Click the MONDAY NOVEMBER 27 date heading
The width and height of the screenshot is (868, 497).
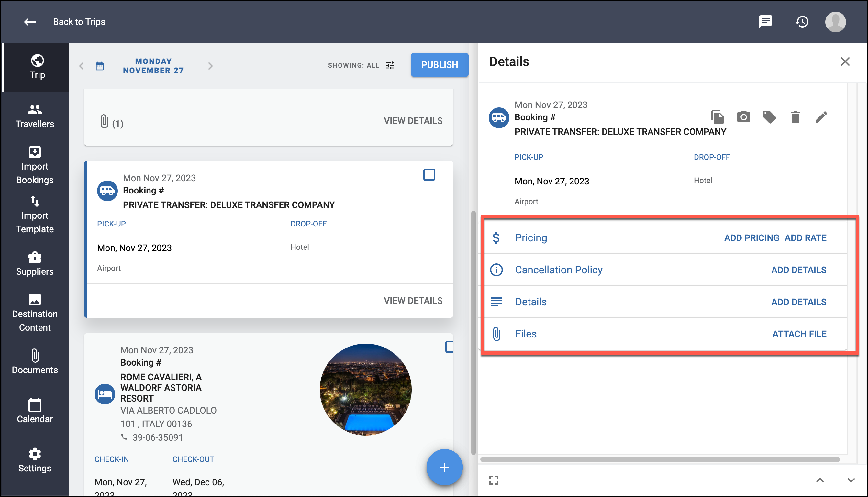(153, 66)
